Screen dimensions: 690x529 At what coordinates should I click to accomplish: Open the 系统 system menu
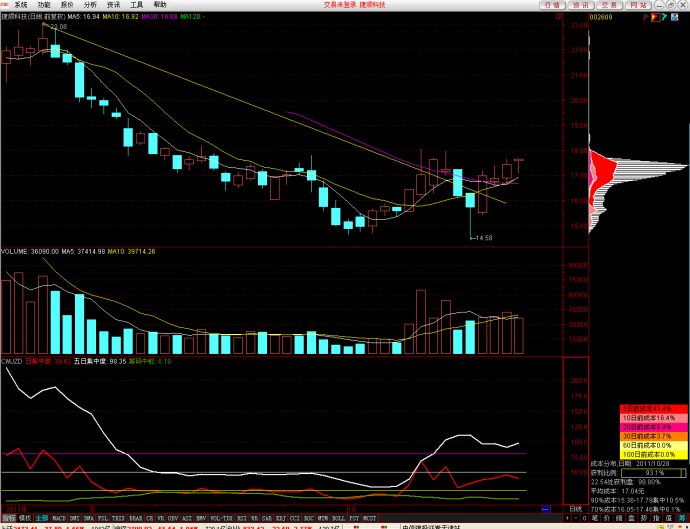click(21, 5)
